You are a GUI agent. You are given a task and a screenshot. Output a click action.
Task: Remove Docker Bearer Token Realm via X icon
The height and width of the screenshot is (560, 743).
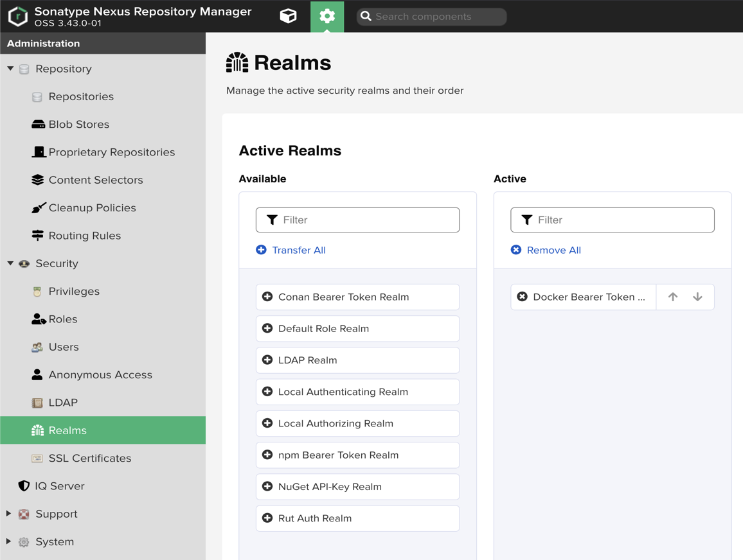[522, 297]
